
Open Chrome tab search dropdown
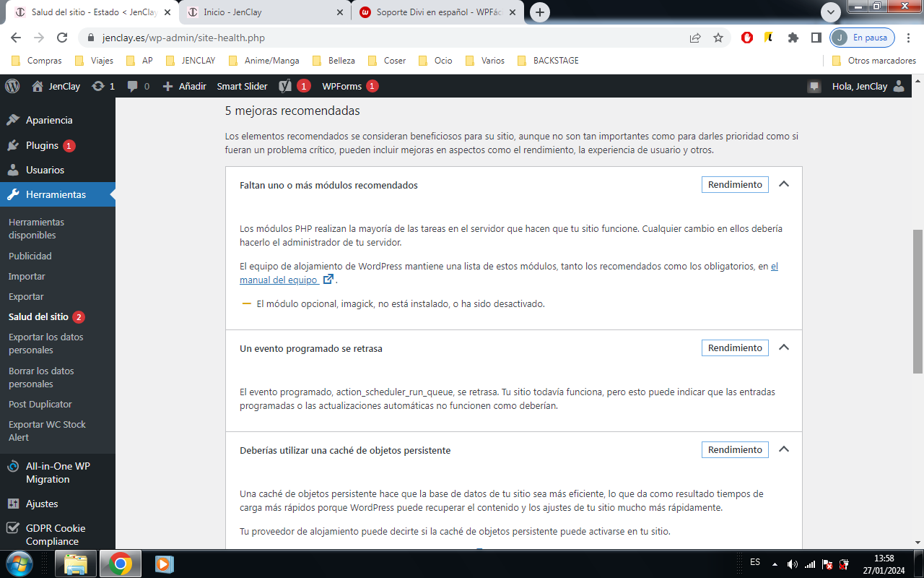coord(831,12)
